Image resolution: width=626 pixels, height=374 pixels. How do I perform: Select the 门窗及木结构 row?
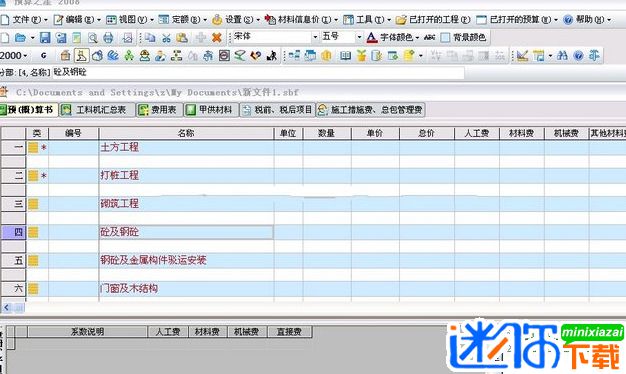click(313, 289)
